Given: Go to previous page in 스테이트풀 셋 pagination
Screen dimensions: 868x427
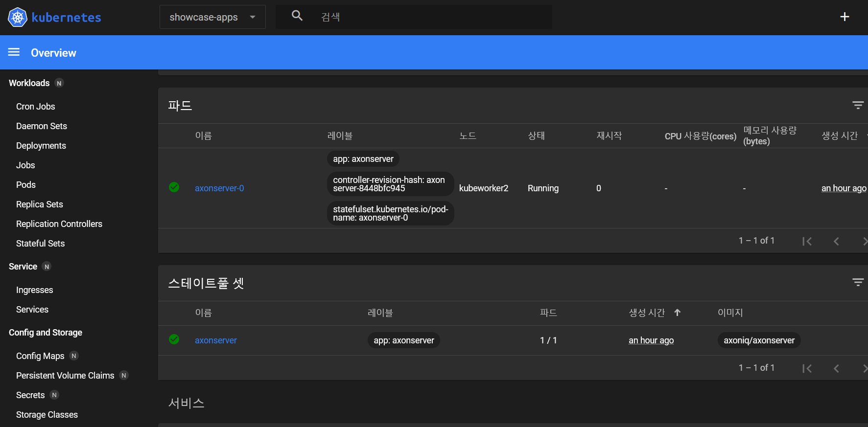Looking at the screenshot, I should pyautogui.click(x=836, y=368).
